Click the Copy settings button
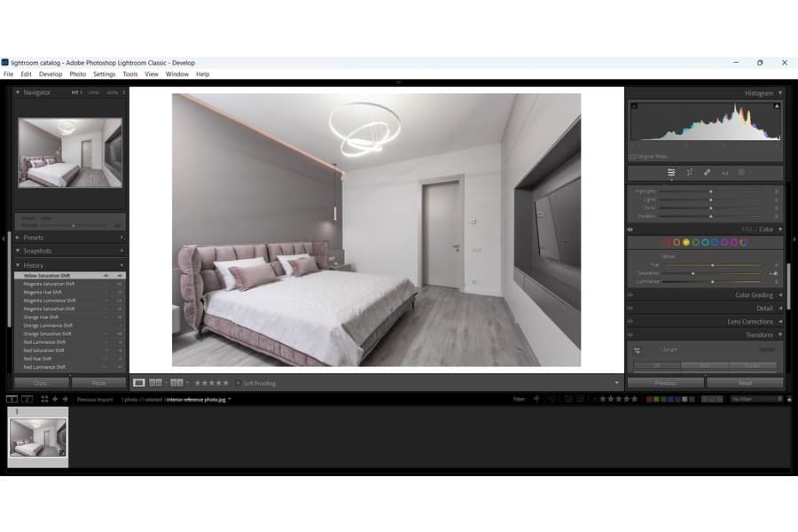The height and width of the screenshot is (532, 798). click(41, 383)
